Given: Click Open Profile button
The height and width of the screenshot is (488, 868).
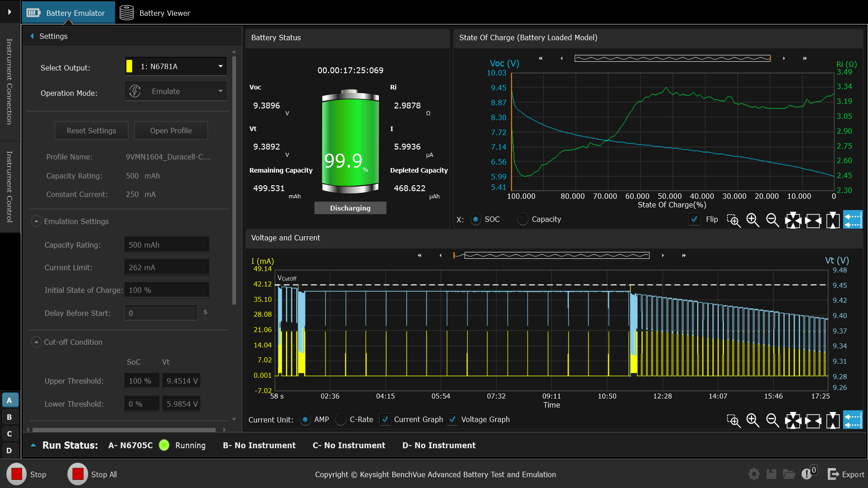Looking at the screenshot, I should 171,131.
